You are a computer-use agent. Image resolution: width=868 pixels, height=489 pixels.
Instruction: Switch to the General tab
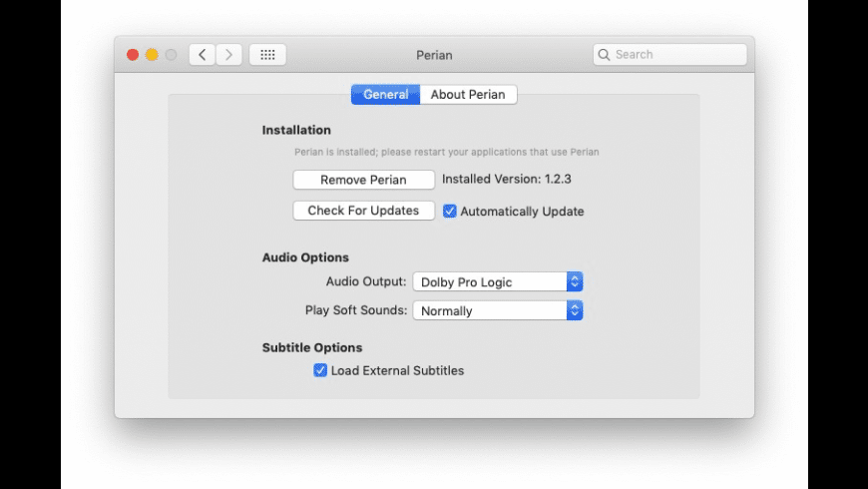386,94
